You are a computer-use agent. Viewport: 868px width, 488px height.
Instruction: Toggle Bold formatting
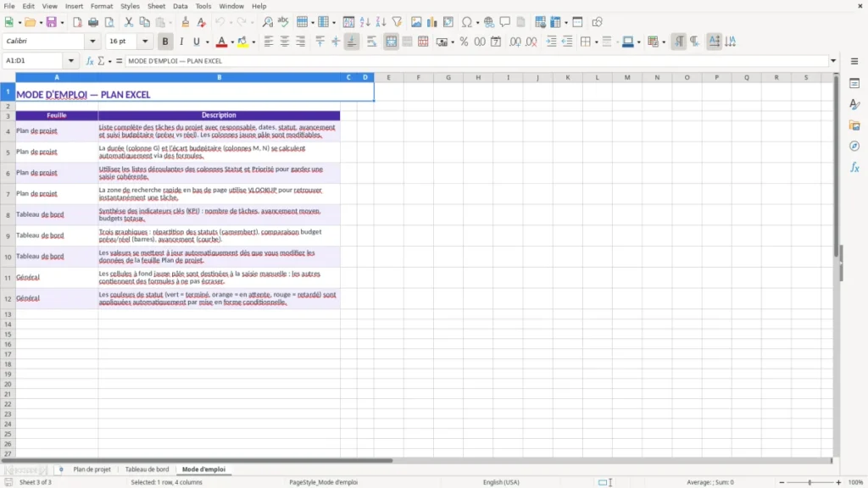point(165,42)
